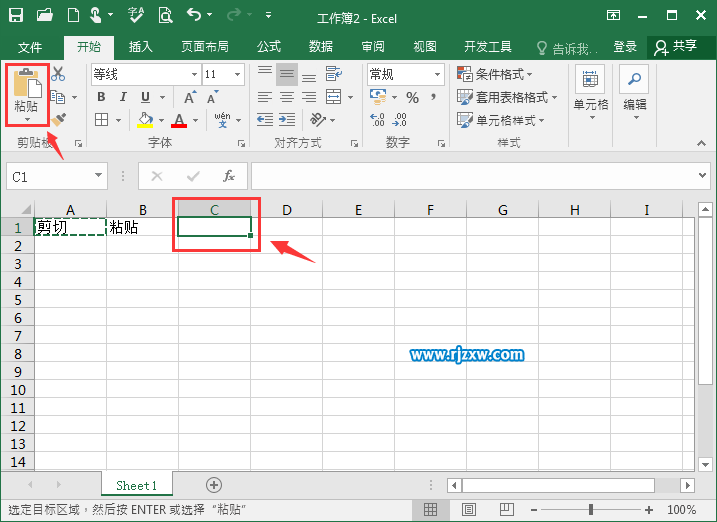Click the Decrease Decimal icon
The width and height of the screenshot is (717, 522).
[399, 120]
